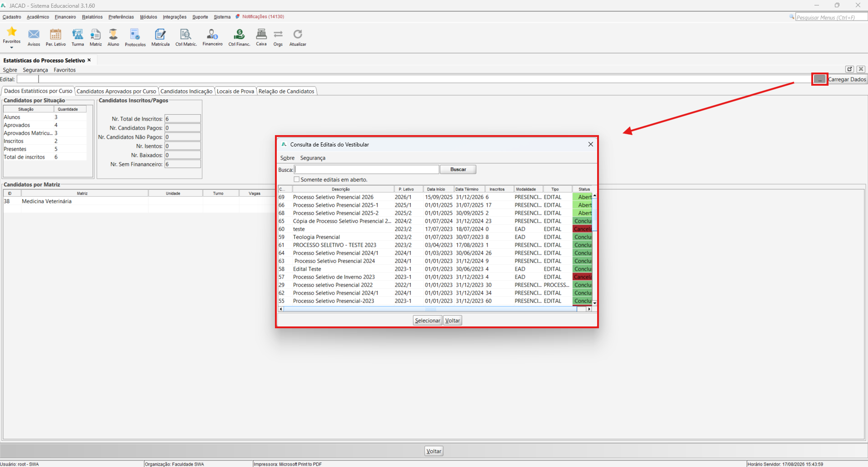This screenshot has width=868, height=467.
Task: Switch to Relação de Candidatos tab
Action: pos(286,91)
